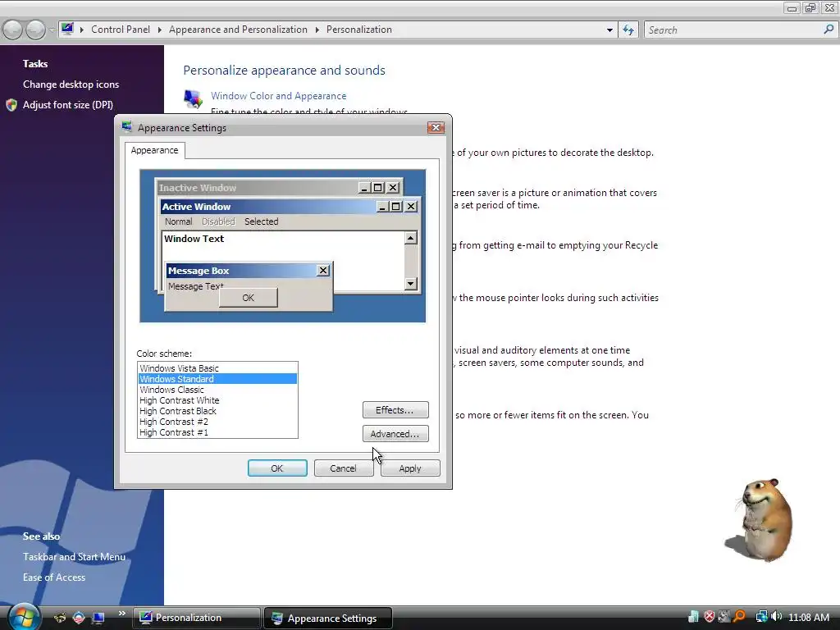
Task: Switch to Personalization taskbar button
Action: pos(196,618)
